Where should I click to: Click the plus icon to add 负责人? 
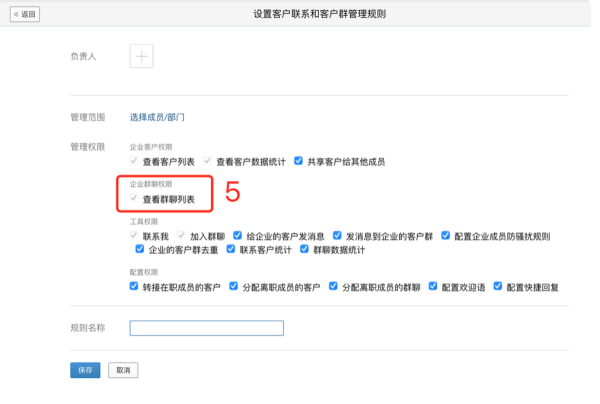coord(142,56)
